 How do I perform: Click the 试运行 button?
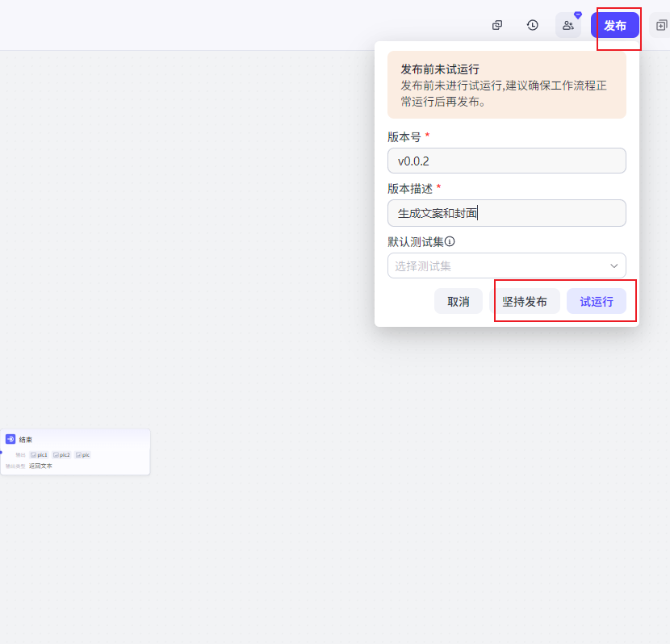(x=596, y=301)
